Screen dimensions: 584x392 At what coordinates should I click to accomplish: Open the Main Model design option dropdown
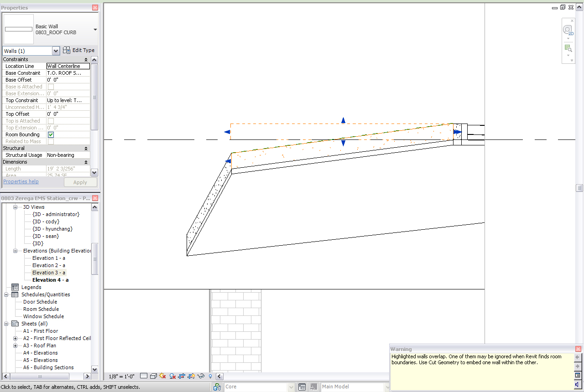pyautogui.click(x=387, y=387)
